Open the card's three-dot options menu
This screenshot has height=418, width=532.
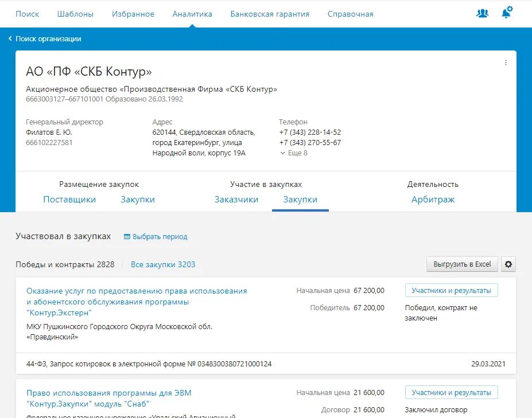coord(506,62)
